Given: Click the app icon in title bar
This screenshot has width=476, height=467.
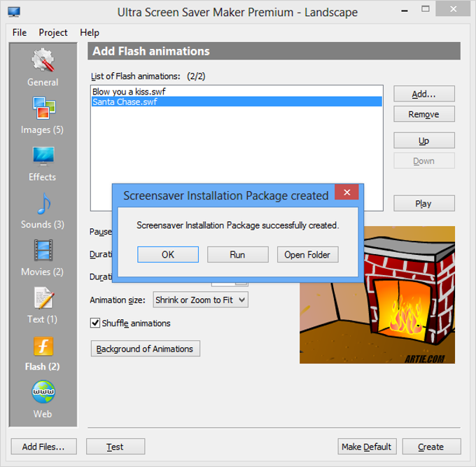Looking at the screenshot, I should [14, 12].
